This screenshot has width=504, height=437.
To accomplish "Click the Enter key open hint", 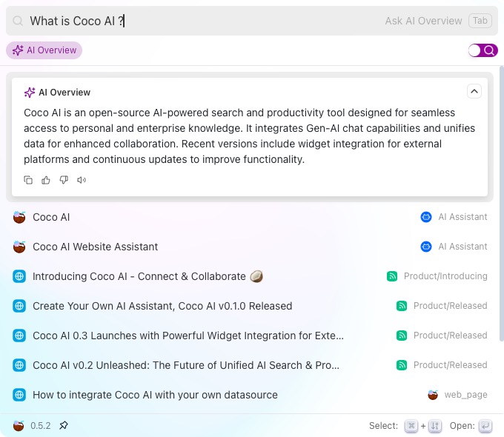I will pyautogui.click(x=485, y=426).
